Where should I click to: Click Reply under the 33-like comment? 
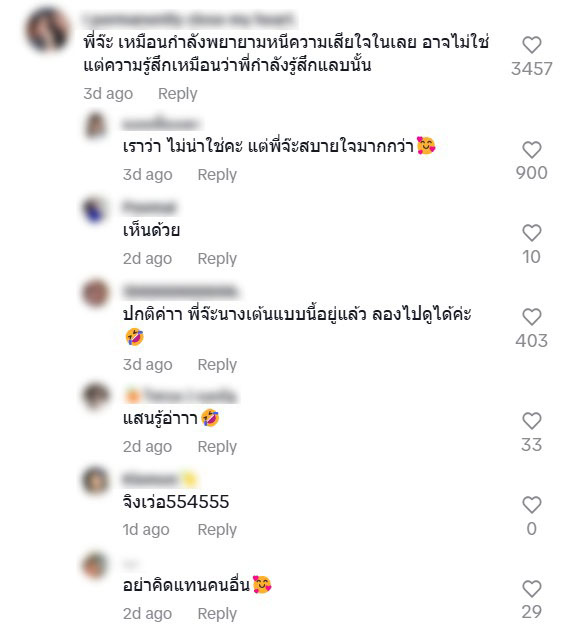[x=217, y=447]
